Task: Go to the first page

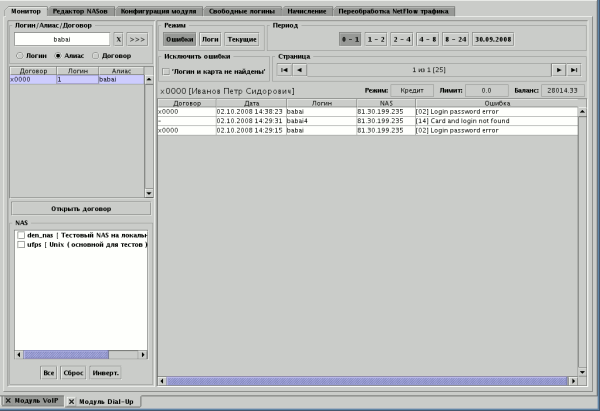Action: [x=285, y=70]
